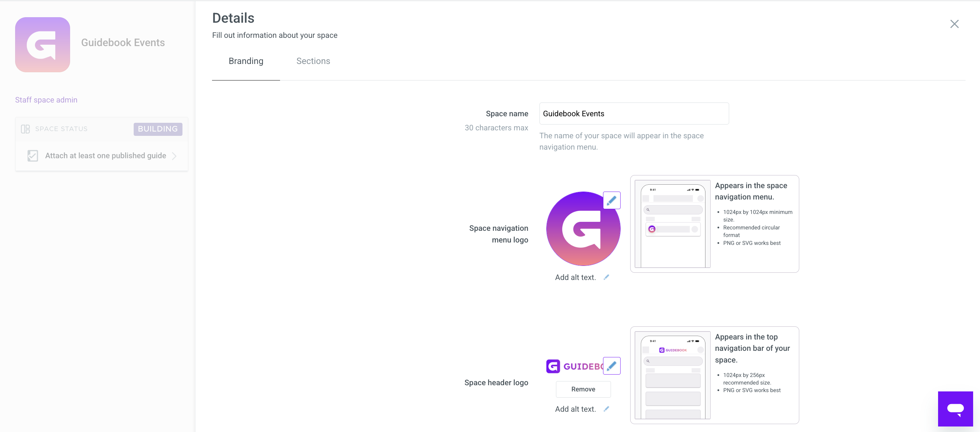Switch to the Sections tab
Image resolution: width=980 pixels, height=432 pixels.
click(x=313, y=61)
